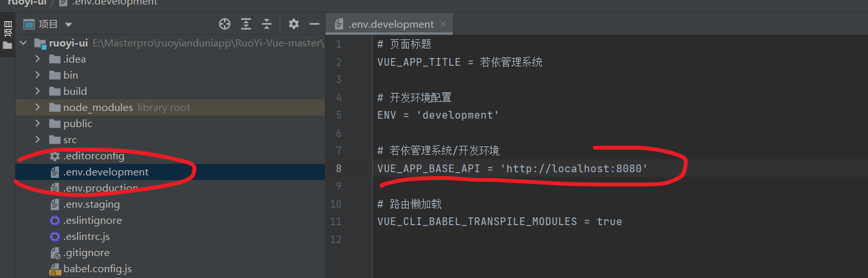Select .env.development in project tree
Image resolution: width=868 pixels, height=278 pixels.
[106, 172]
